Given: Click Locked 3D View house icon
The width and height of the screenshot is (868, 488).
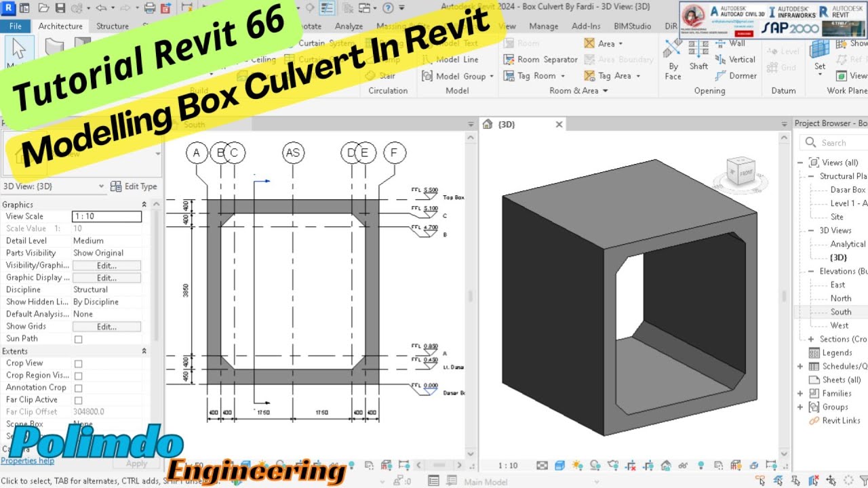Looking at the screenshot, I should pos(666,466).
